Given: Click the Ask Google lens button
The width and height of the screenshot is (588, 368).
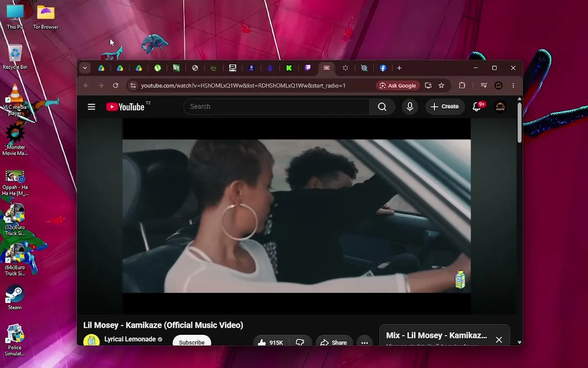Looking at the screenshot, I should 398,86.
